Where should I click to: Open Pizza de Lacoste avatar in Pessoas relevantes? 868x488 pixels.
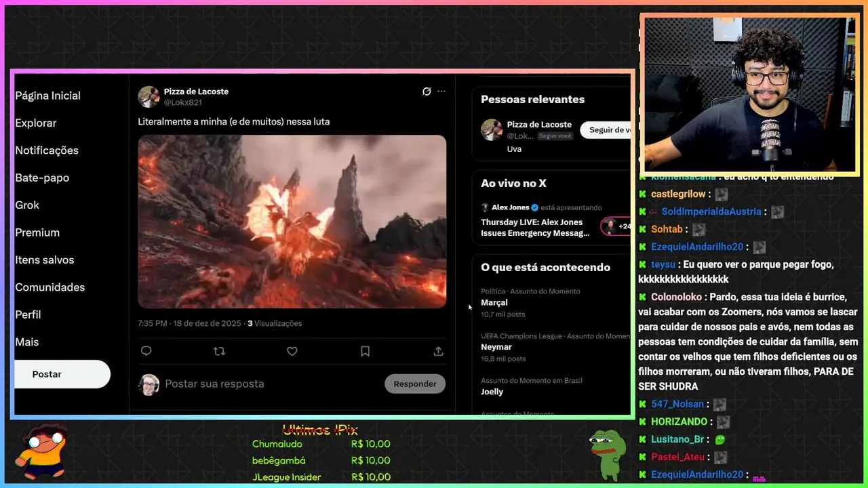(x=492, y=129)
